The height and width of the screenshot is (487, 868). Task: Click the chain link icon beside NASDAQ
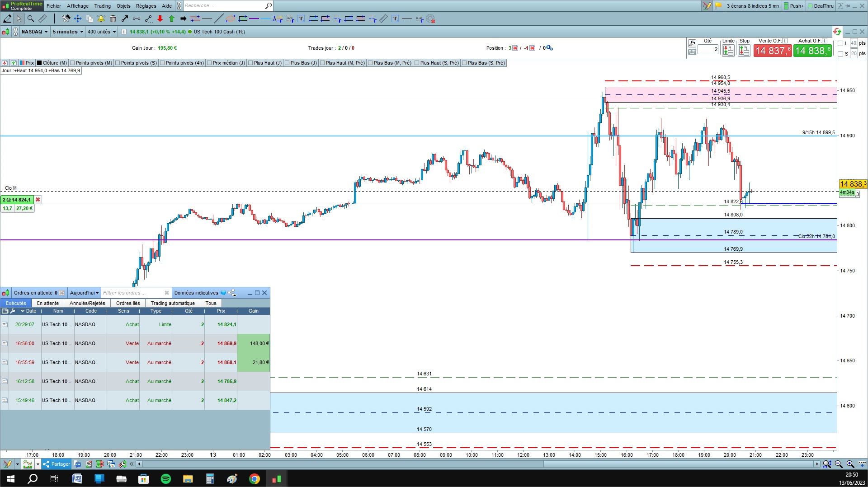pyautogui.click(x=16, y=32)
